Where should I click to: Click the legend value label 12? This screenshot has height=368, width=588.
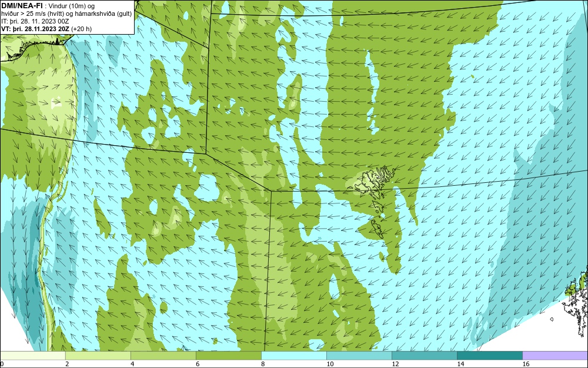(395, 364)
